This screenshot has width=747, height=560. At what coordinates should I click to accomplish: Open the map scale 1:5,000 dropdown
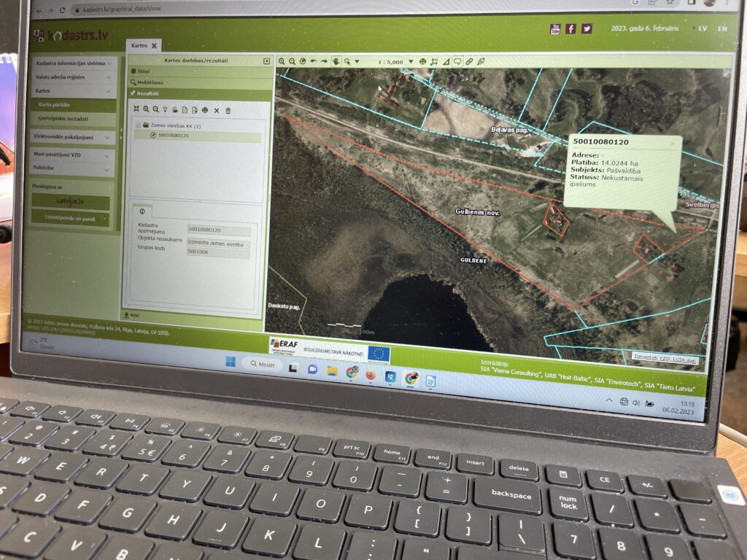tap(411, 62)
